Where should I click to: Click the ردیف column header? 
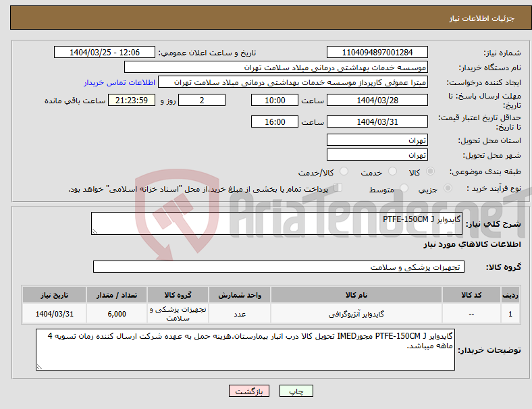pos(510,295)
